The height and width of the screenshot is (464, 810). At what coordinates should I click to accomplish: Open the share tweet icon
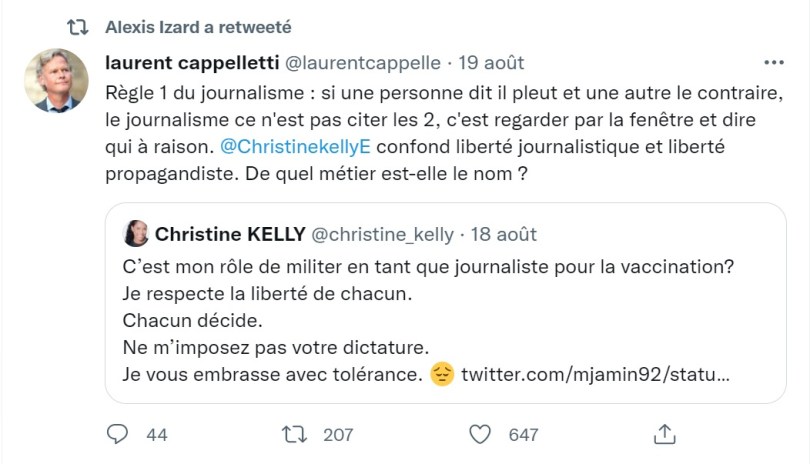(x=664, y=434)
